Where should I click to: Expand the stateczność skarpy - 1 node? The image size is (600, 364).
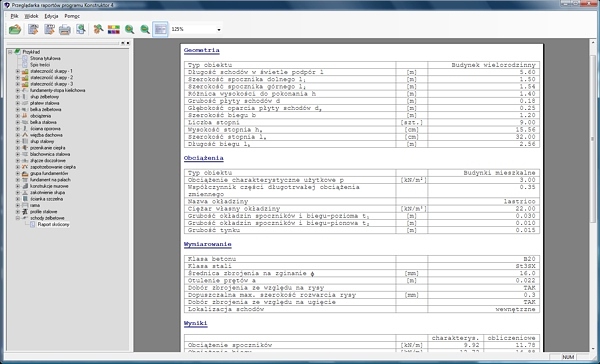click(18, 71)
